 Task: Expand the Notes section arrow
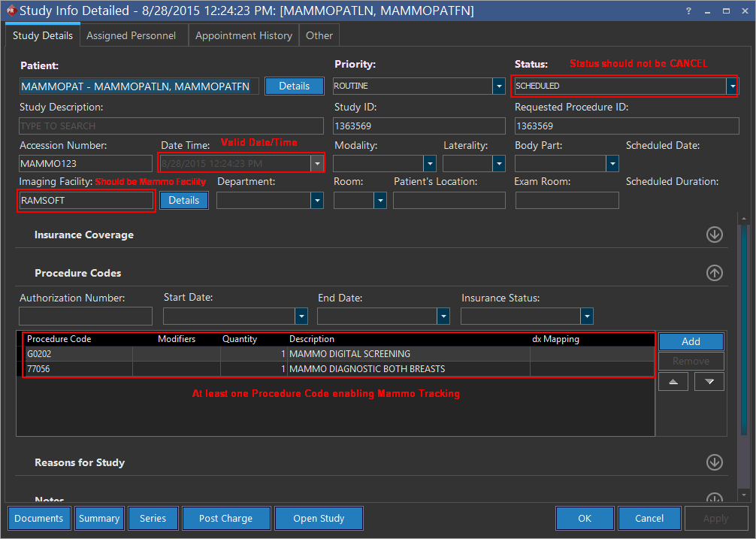tap(714, 498)
